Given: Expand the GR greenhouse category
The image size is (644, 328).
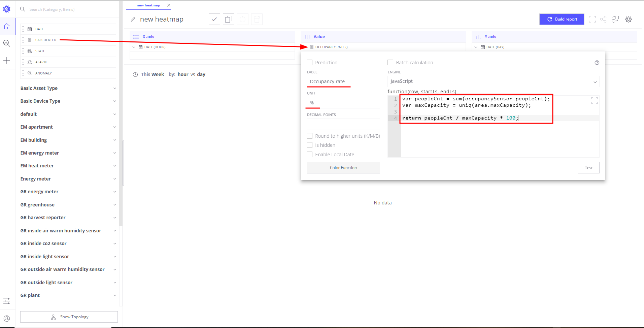Looking at the screenshot, I should pos(68,205).
